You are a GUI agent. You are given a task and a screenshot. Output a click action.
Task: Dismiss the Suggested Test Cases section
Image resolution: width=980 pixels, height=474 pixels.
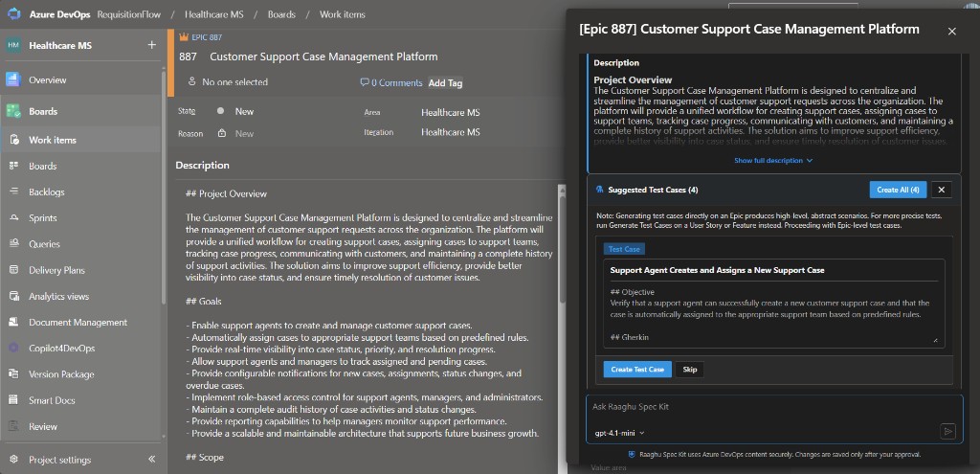[942, 190]
